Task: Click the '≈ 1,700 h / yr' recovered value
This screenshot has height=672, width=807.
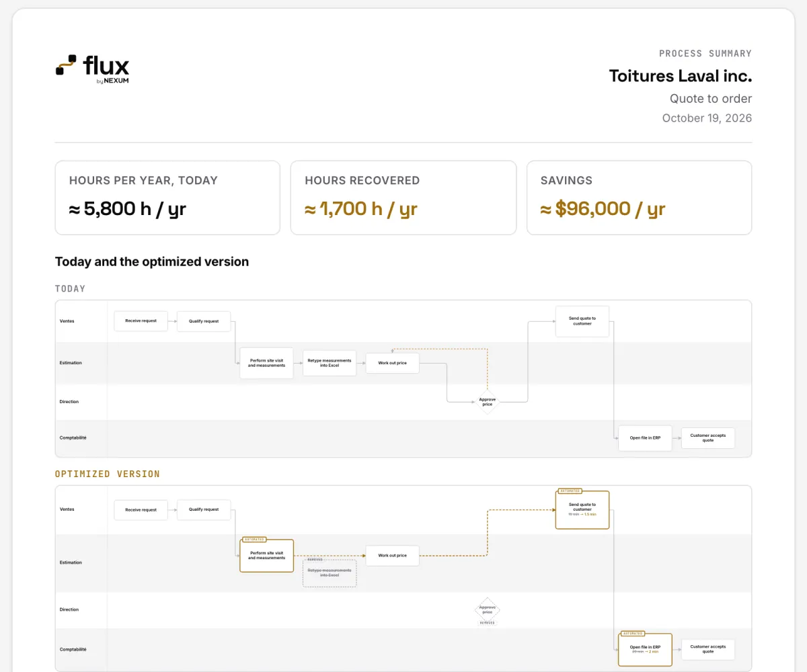Action: pos(361,208)
